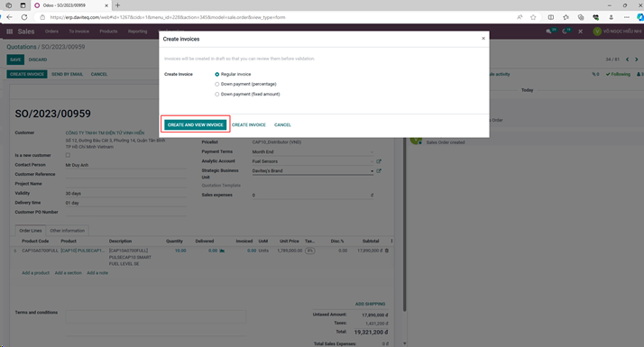Open the activities clock icon in navbar
The image size is (644, 347).
pos(565,32)
